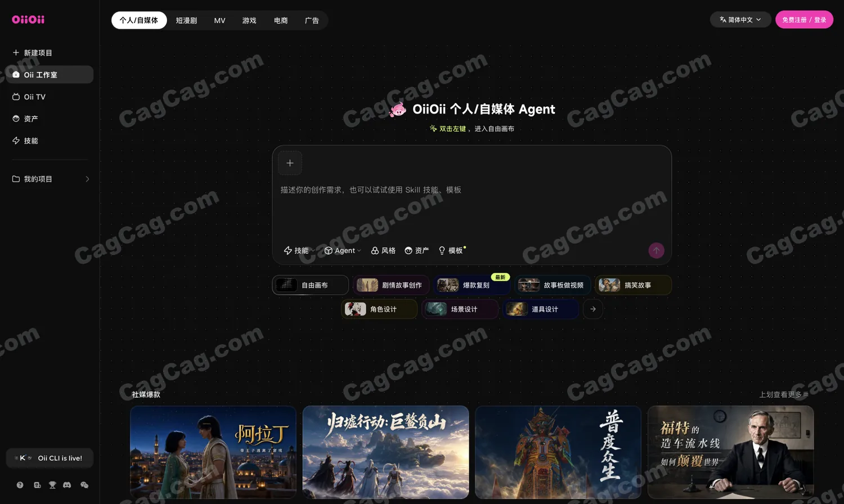Click the 我的项目 folder icon
The width and height of the screenshot is (844, 504).
(16, 179)
